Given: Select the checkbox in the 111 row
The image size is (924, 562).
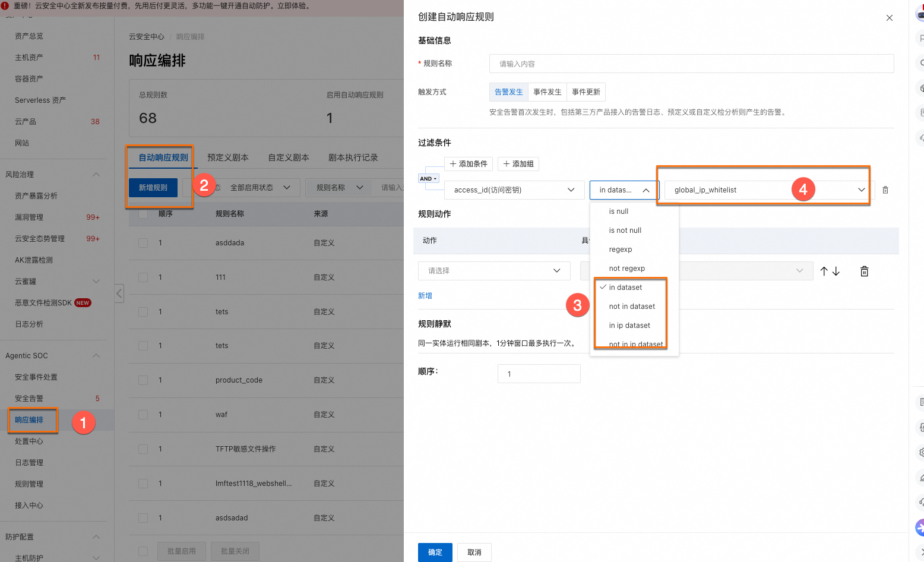Looking at the screenshot, I should pyautogui.click(x=143, y=277).
